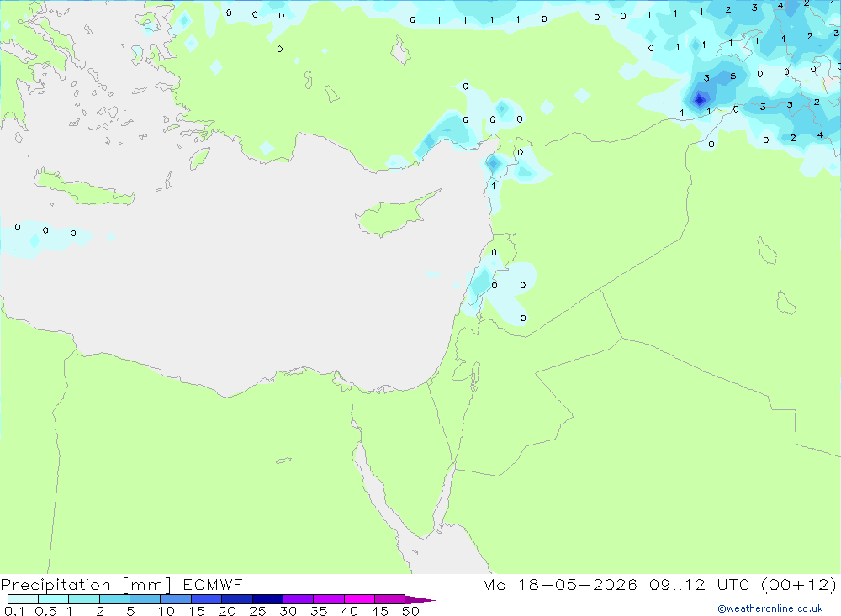The height and width of the screenshot is (616, 841).
Task: Select the legend swatch between 1 and 2
Action: 84,599
